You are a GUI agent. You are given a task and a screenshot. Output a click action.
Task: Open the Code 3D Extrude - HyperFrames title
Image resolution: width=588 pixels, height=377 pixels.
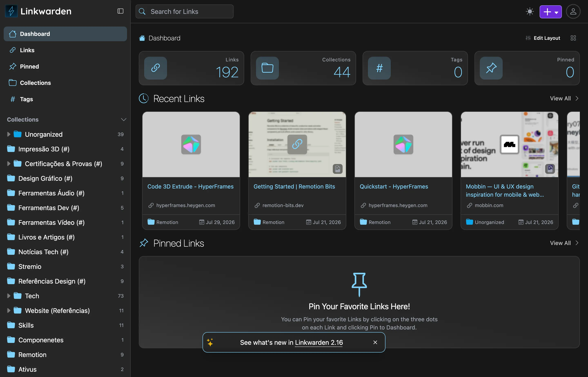click(190, 186)
